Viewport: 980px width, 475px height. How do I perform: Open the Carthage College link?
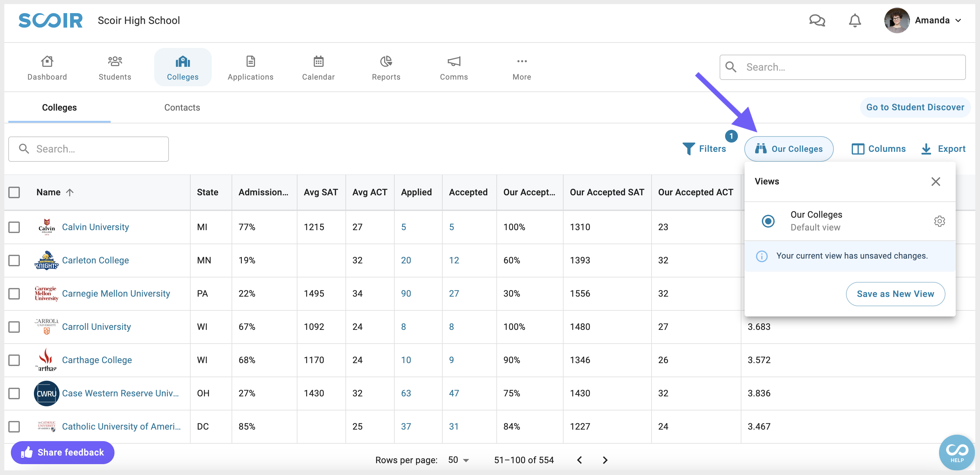pos(97,360)
